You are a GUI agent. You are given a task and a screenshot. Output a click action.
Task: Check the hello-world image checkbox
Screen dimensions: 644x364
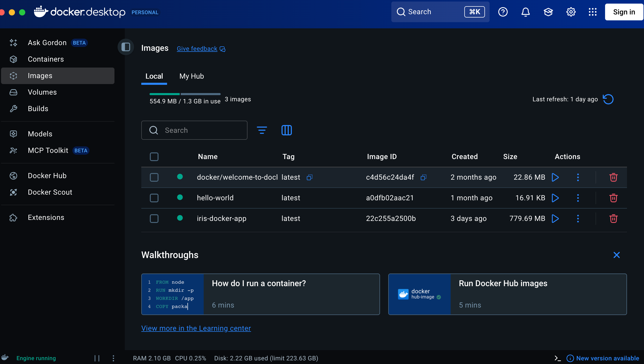[154, 198]
